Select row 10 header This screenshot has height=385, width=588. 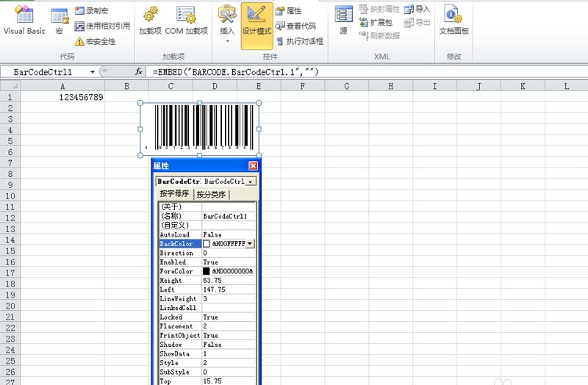pyautogui.click(x=10, y=196)
